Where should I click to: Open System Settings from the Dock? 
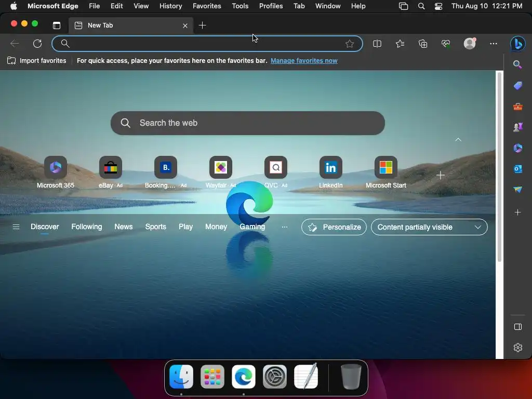tap(275, 377)
